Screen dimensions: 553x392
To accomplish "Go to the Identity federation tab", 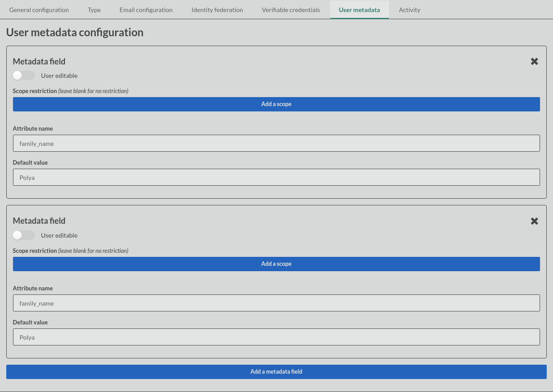I will [x=217, y=10].
